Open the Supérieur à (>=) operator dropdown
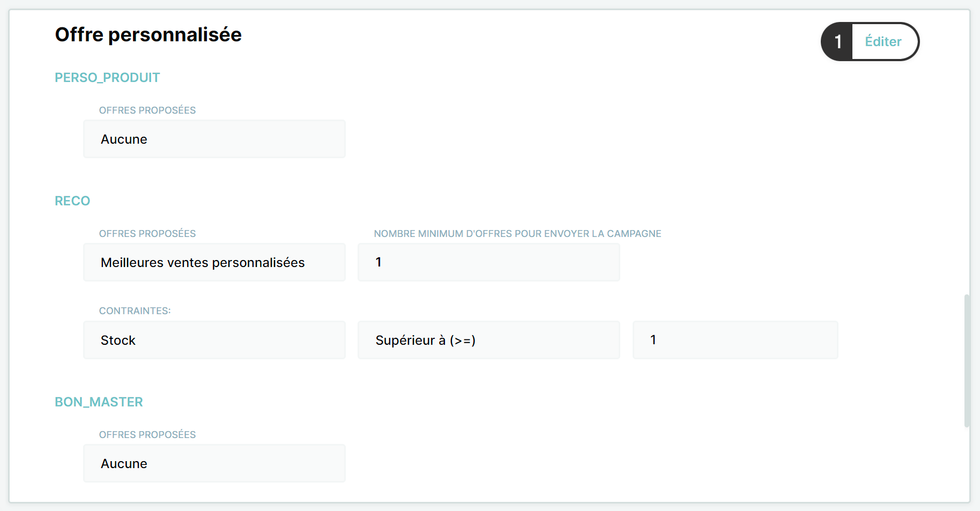The width and height of the screenshot is (980, 511). coord(489,340)
